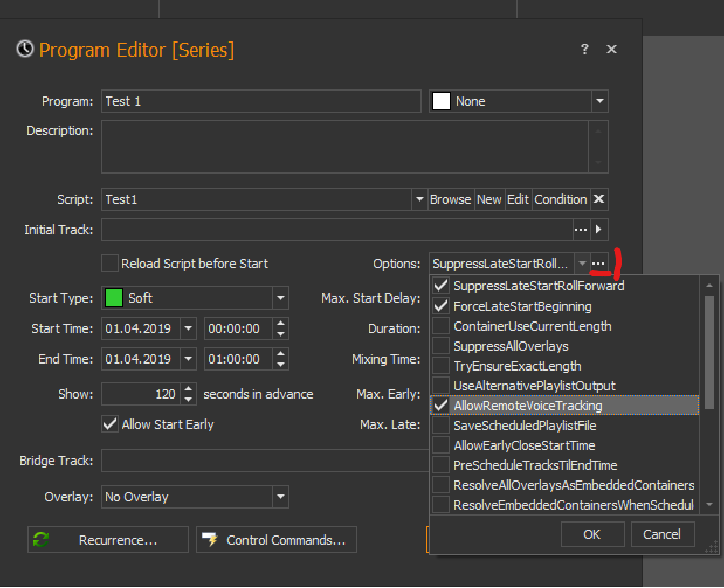The image size is (724, 588).
Task: Click the Options ellipsis button
Action: pyautogui.click(x=598, y=264)
